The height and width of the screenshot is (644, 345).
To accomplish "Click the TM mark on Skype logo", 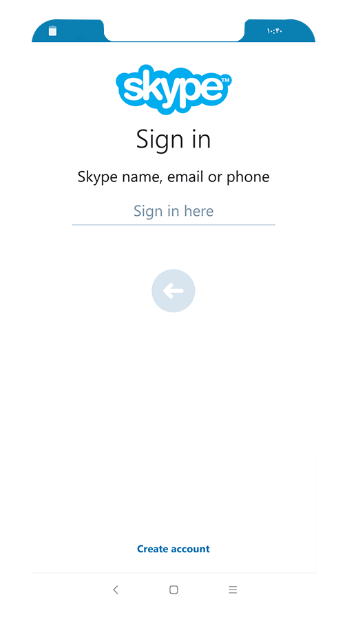I will pyautogui.click(x=225, y=79).
